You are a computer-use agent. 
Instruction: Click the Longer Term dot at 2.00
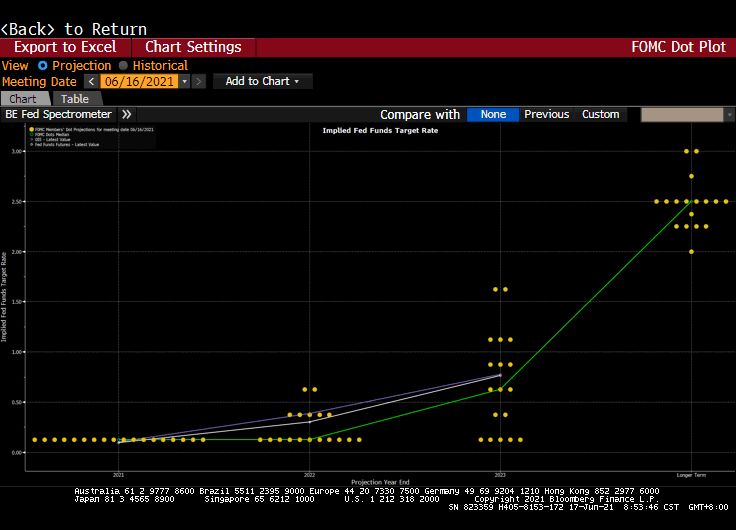[x=691, y=252]
